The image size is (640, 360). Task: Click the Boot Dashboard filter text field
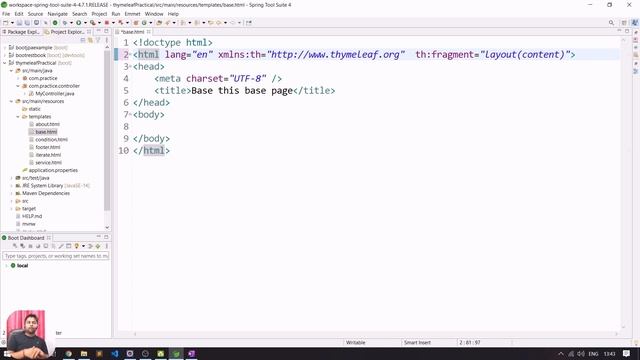click(x=56, y=256)
